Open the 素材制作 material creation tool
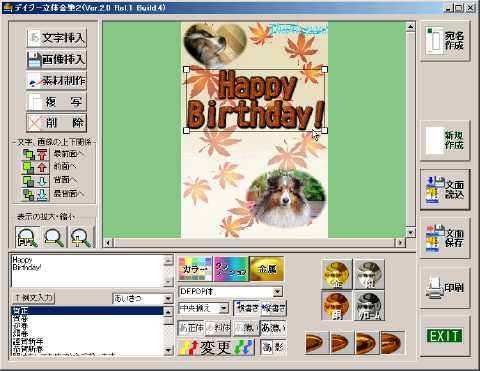The height and width of the screenshot is (371, 480). point(57,81)
